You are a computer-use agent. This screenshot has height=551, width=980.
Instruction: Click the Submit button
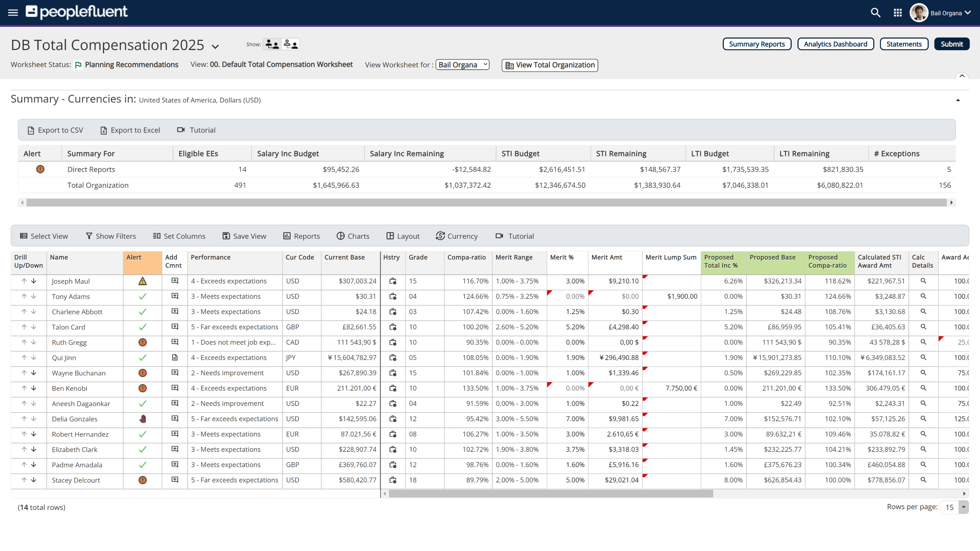[x=951, y=44]
